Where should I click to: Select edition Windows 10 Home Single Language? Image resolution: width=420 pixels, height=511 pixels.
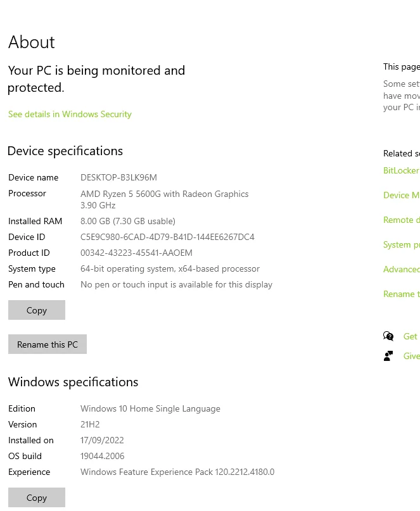click(150, 408)
